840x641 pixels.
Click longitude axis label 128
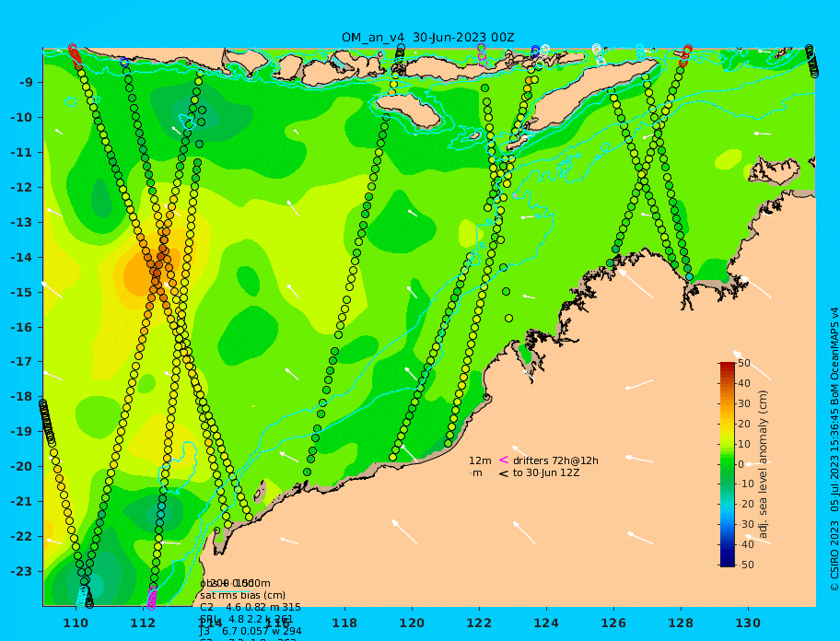(681, 623)
